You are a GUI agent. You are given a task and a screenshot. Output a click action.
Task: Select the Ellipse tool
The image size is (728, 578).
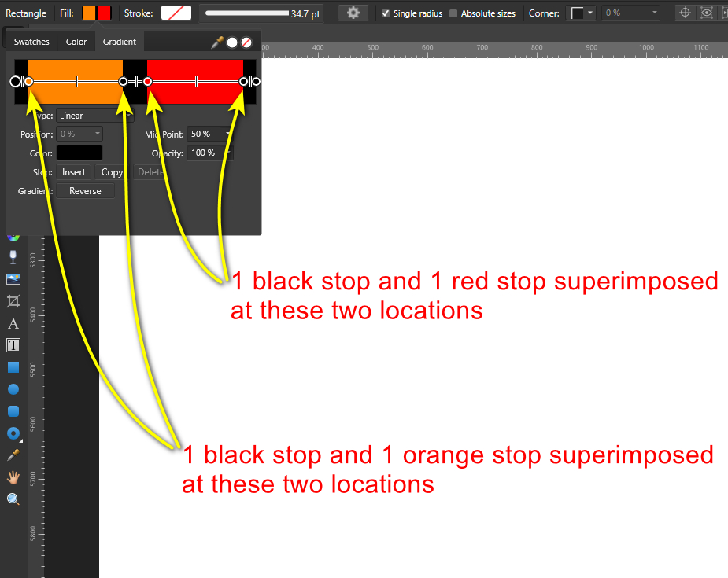pos(13,388)
